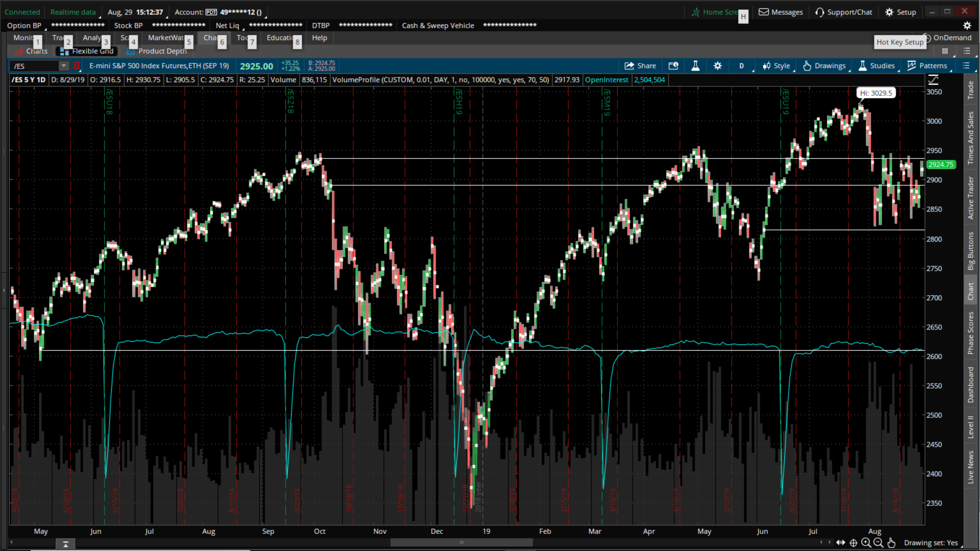980x551 pixels.
Task: Click Net Liq label
Action: tap(227, 26)
